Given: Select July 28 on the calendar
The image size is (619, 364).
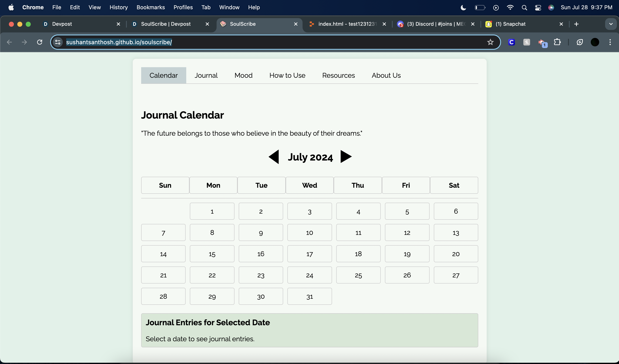Looking at the screenshot, I should click(x=163, y=296).
